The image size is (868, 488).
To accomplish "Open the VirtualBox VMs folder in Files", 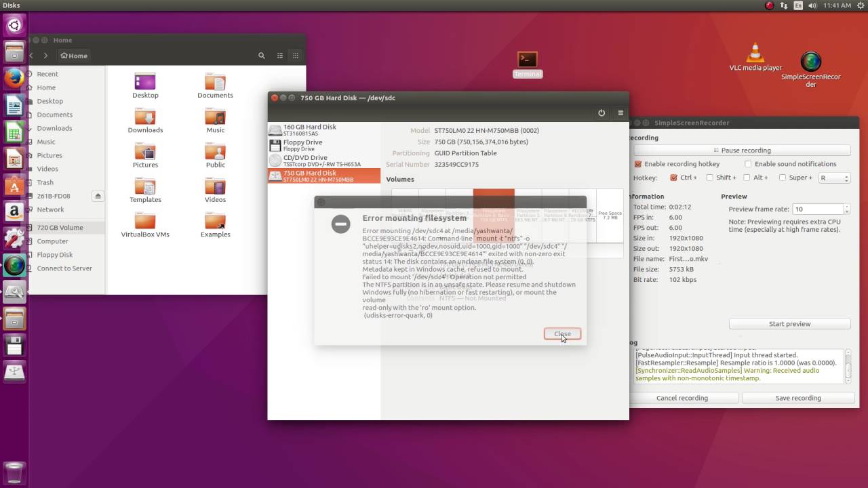I will coord(145,226).
